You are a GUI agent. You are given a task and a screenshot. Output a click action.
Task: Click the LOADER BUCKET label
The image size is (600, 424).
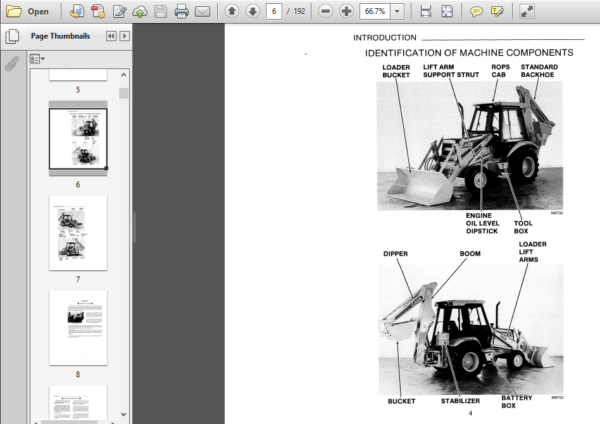(396, 71)
